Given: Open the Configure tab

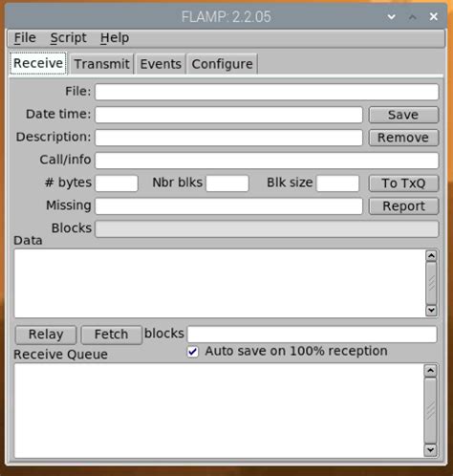Looking at the screenshot, I should click(x=222, y=64).
